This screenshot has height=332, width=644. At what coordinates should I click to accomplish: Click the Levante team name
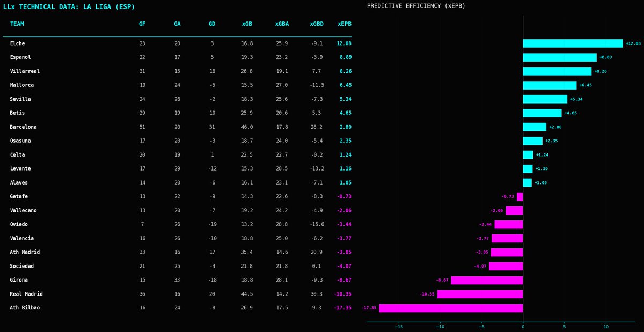[x=20, y=169]
